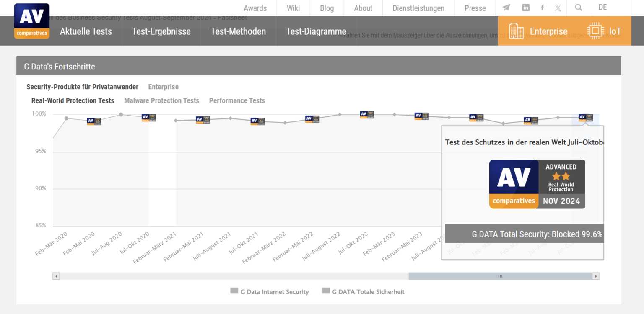The image size is (644, 314).
Task: Click the IoT chip icon
Action: (595, 31)
